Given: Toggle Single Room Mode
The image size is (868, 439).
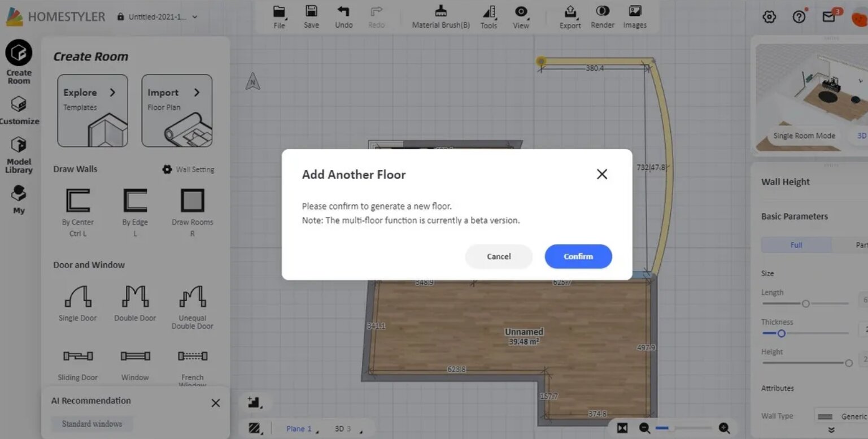Looking at the screenshot, I should [x=804, y=136].
